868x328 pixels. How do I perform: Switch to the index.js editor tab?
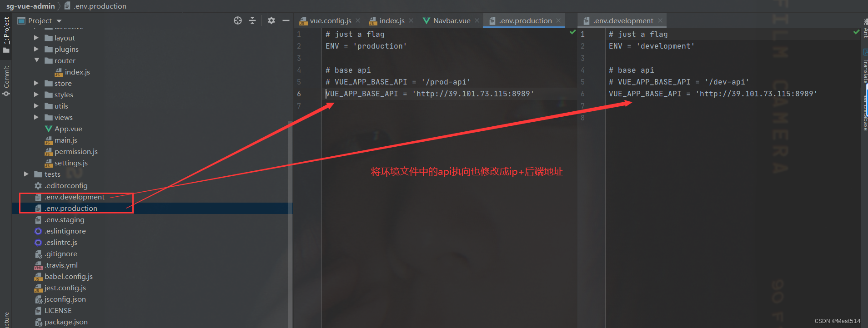pos(391,20)
